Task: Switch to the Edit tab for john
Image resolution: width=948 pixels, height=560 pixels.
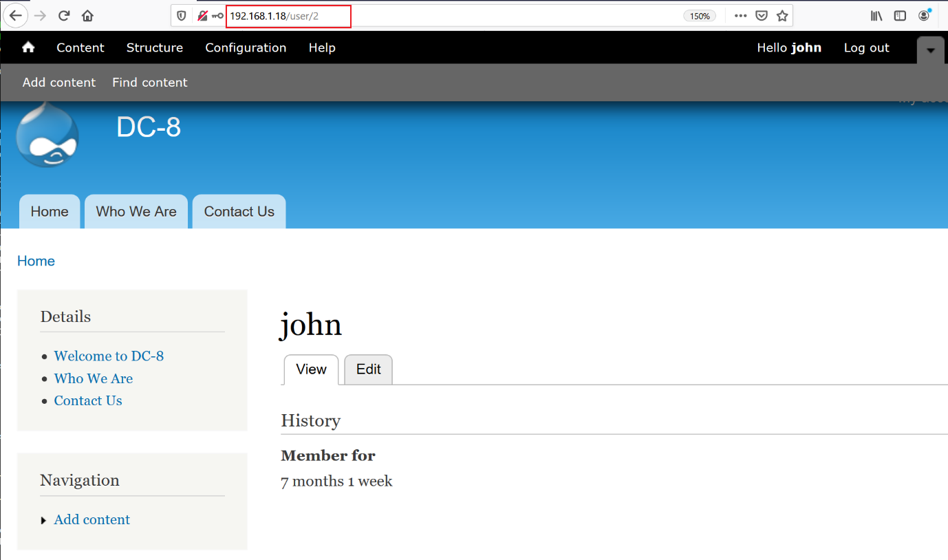Action: [x=368, y=369]
